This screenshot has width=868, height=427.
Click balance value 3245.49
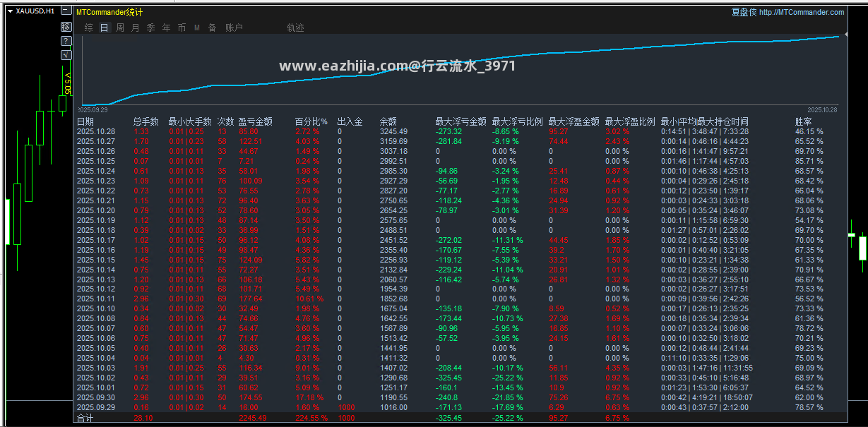[393, 131]
